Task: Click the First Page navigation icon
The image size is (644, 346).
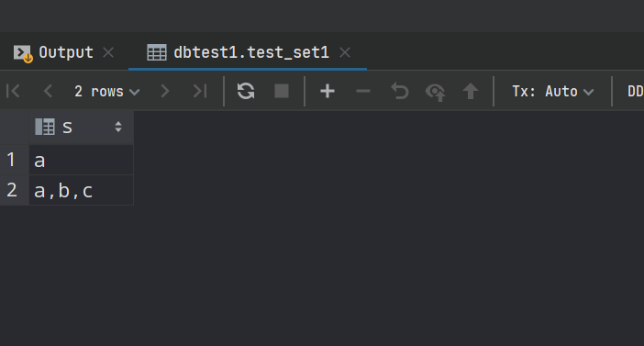Action: [13, 91]
